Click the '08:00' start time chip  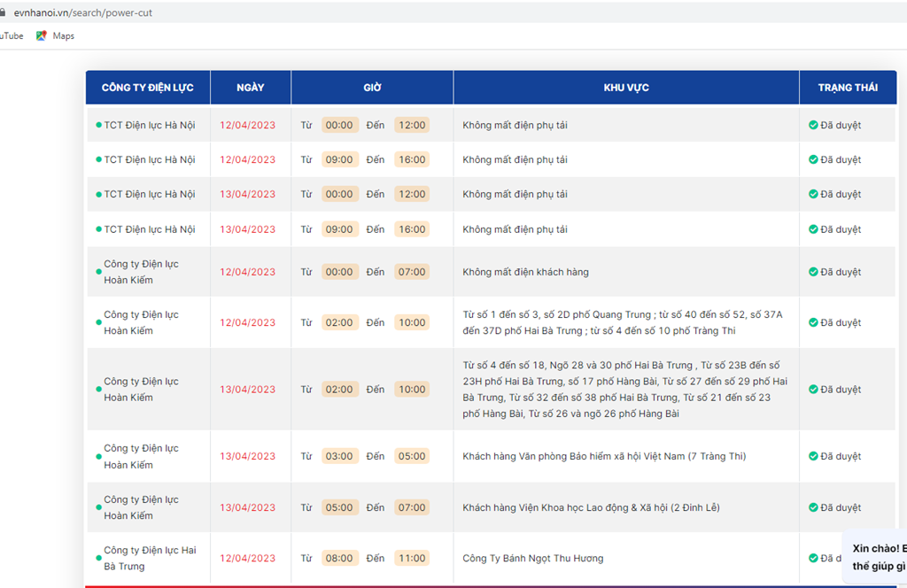(339, 558)
